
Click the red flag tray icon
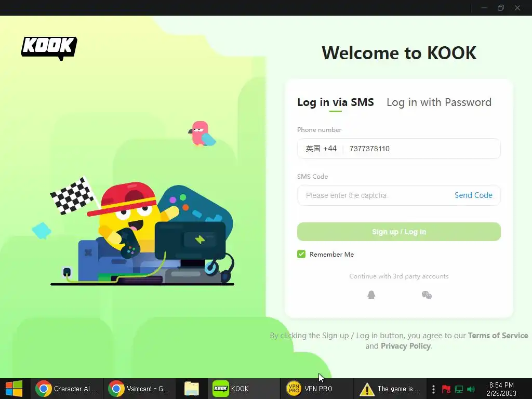[446, 389]
